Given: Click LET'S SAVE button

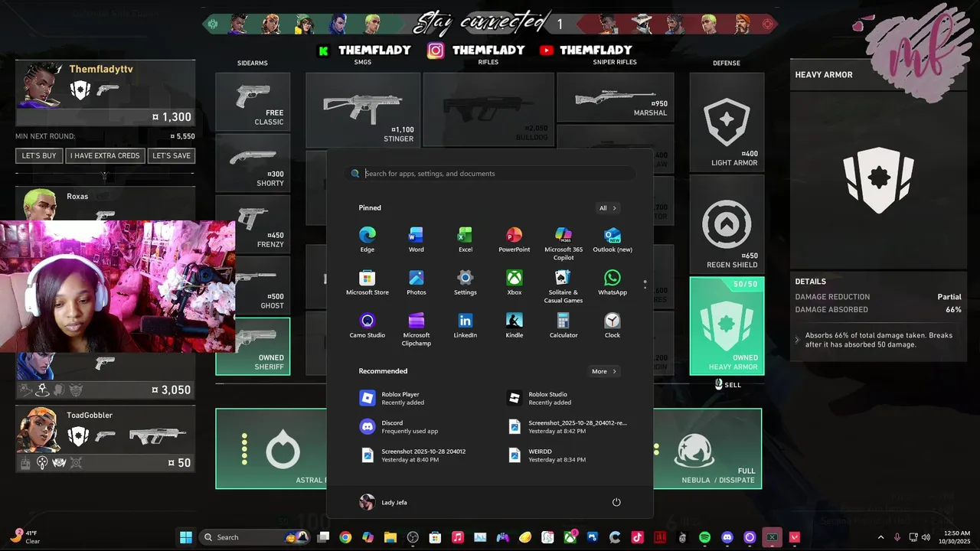Looking at the screenshot, I should pyautogui.click(x=171, y=155).
